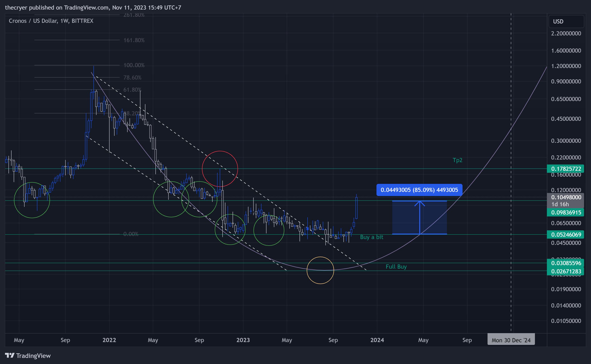The image size is (591, 364).
Task: Click the 0.02671283 price label
Action: (566, 271)
